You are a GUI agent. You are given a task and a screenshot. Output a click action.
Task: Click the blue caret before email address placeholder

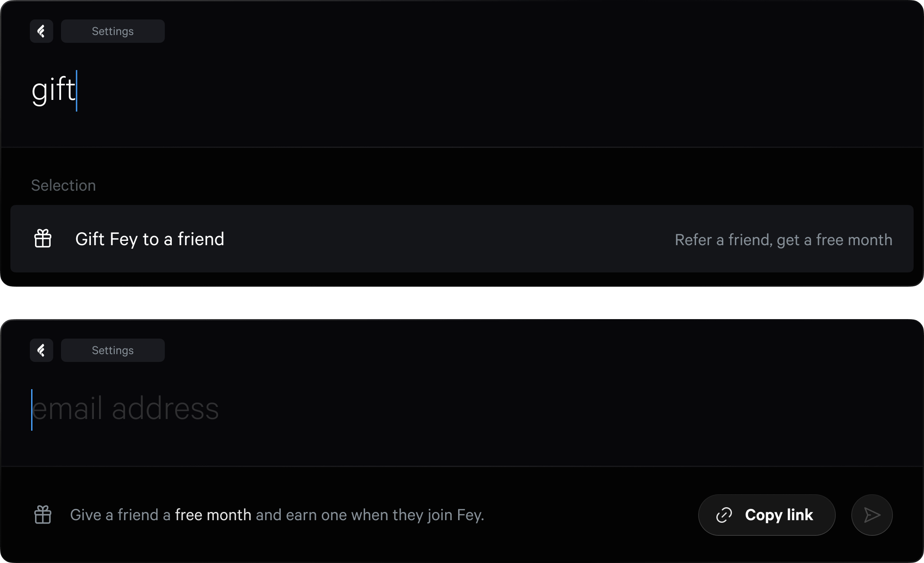32,410
